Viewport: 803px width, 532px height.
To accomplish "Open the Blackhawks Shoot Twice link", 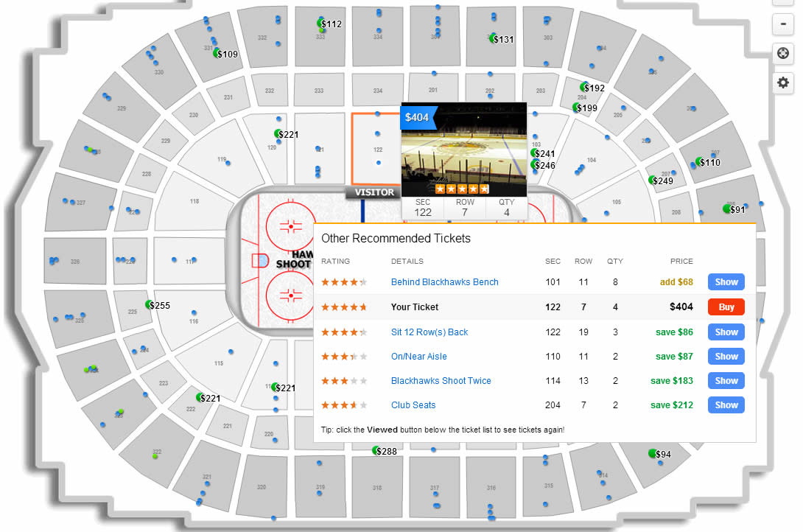I will point(441,380).
